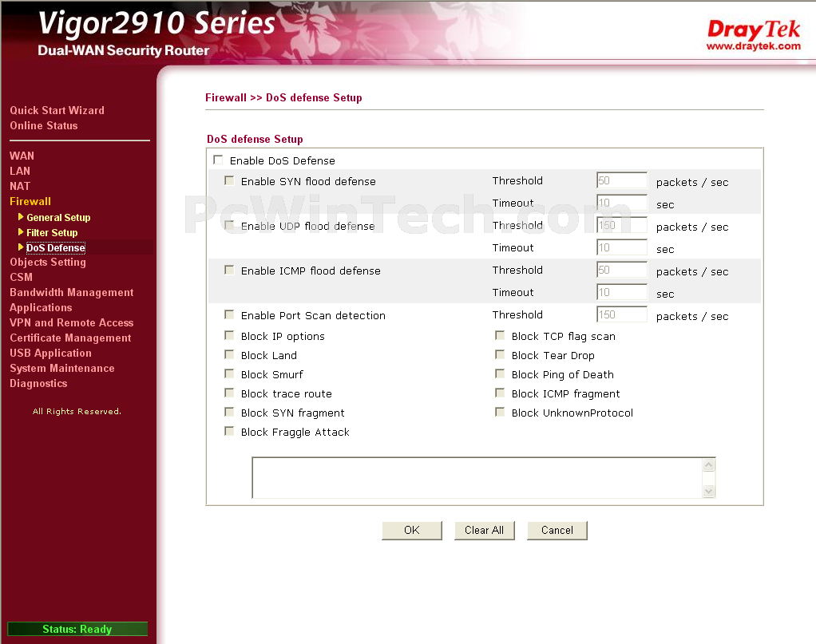
Task: Open Applications menu
Action: pyautogui.click(x=41, y=307)
